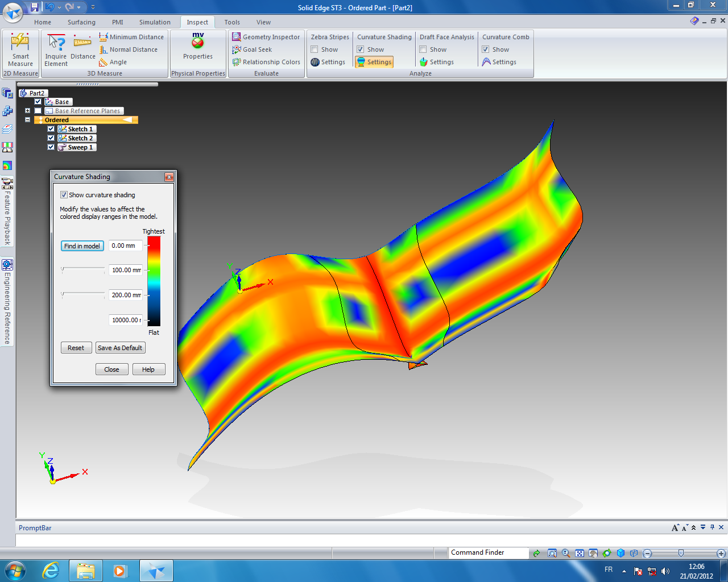The image size is (728, 582).
Task: Click Close button in Curvature Shading dialog
Action: [x=112, y=369]
